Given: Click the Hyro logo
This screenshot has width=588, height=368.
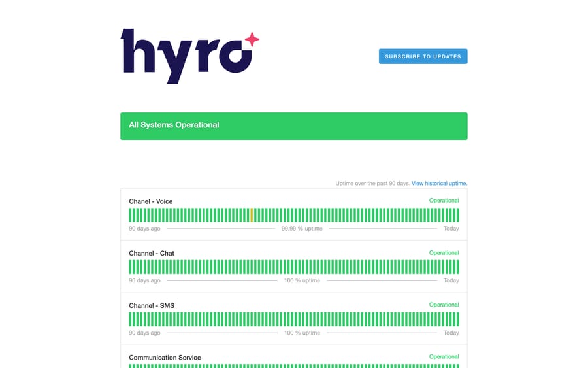Looking at the screenshot, I should (x=189, y=56).
